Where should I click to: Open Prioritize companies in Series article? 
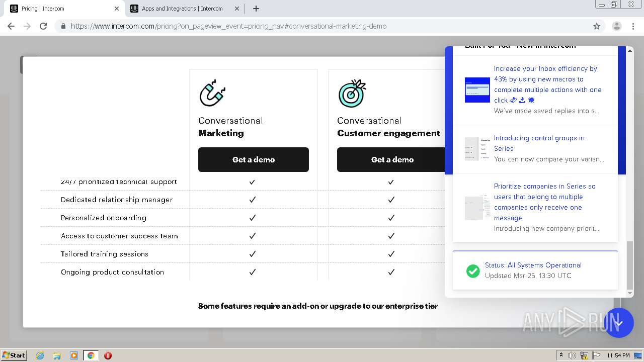544,202
